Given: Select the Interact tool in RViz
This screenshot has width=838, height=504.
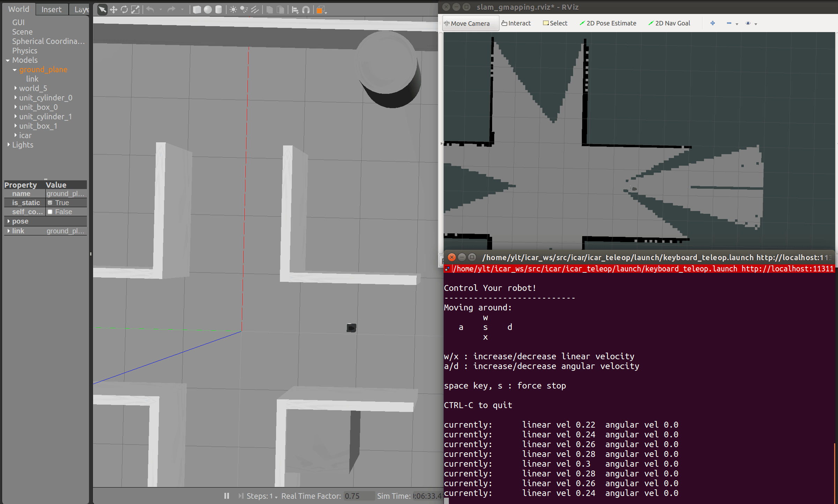Looking at the screenshot, I should click(x=516, y=23).
